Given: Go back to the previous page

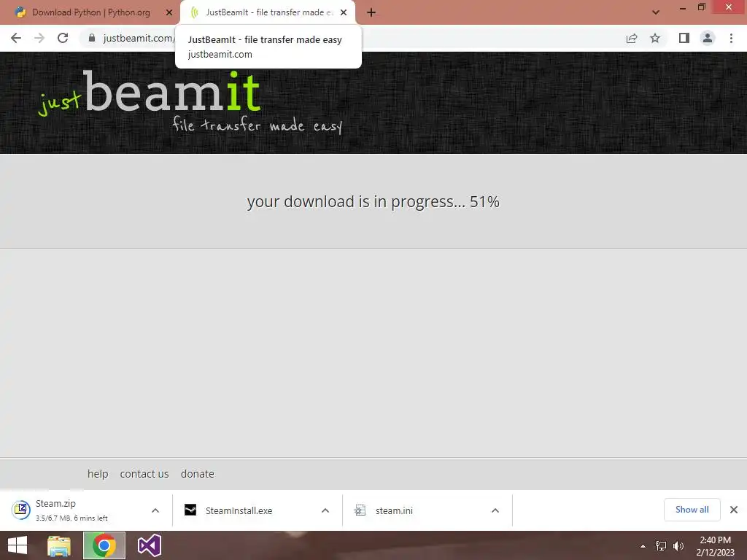Looking at the screenshot, I should pyautogui.click(x=16, y=38).
